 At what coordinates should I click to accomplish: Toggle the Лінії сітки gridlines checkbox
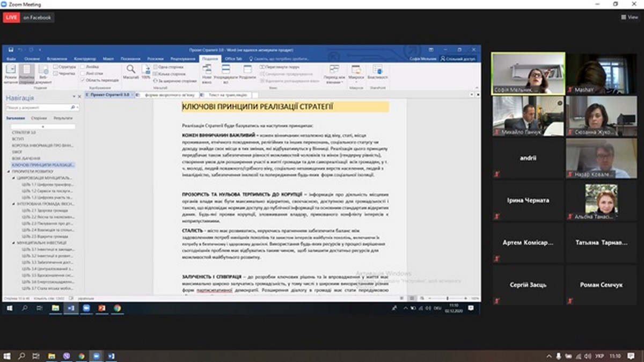tap(82, 73)
